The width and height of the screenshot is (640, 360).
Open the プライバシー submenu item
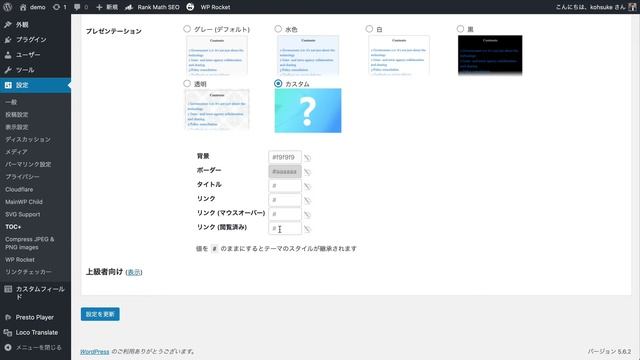pyautogui.click(x=22, y=177)
